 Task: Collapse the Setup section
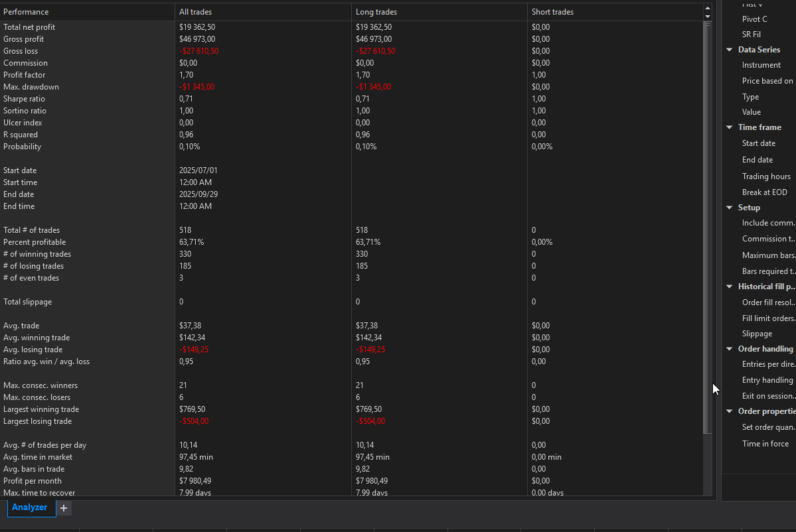[730, 208]
